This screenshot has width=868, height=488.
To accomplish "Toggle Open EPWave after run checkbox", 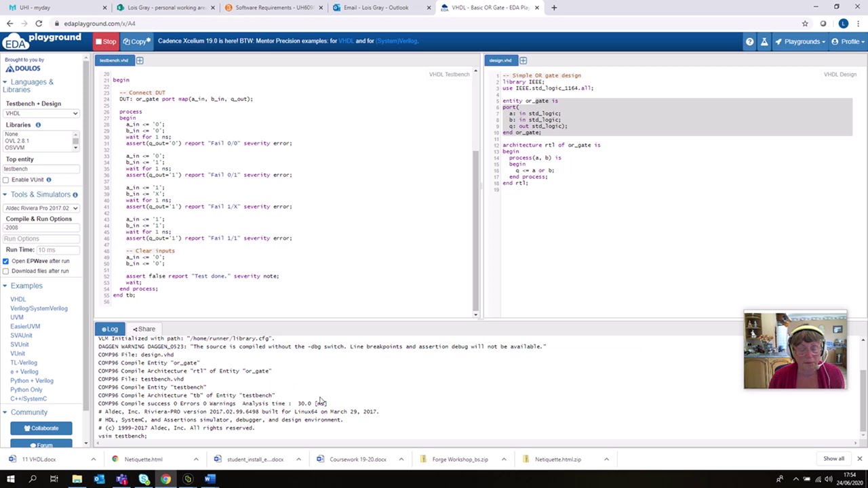I will (x=6, y=261).
